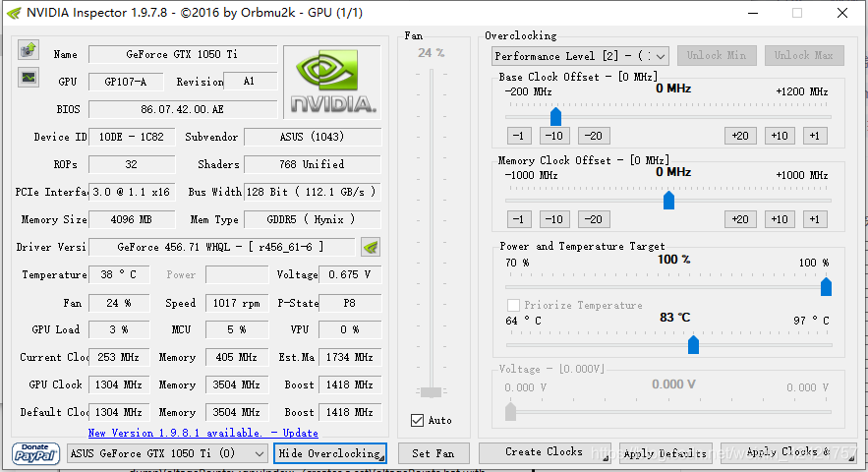Click Memory Clock Offset -10 button
Viewport: 868px width, 472px height.
[x=554, y=219]
